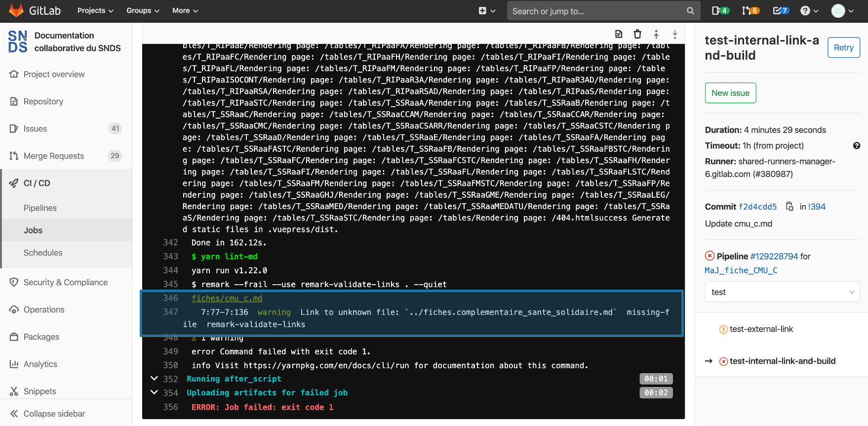Open the More menu
The height and width of the screenshot is (426, 868).
click(185, 11)
